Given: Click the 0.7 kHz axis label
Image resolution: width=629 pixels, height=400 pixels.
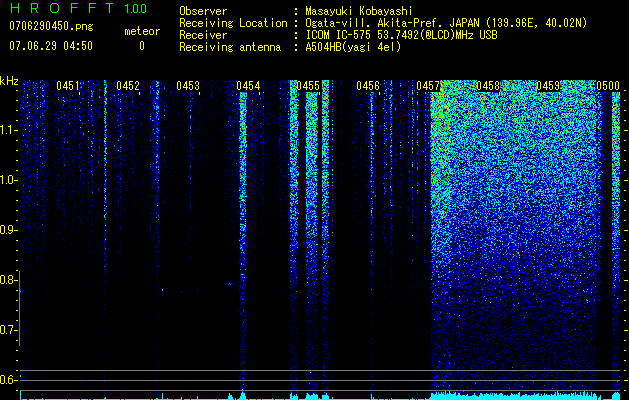Looking at the screenshot, I should [x=7, y=330].
